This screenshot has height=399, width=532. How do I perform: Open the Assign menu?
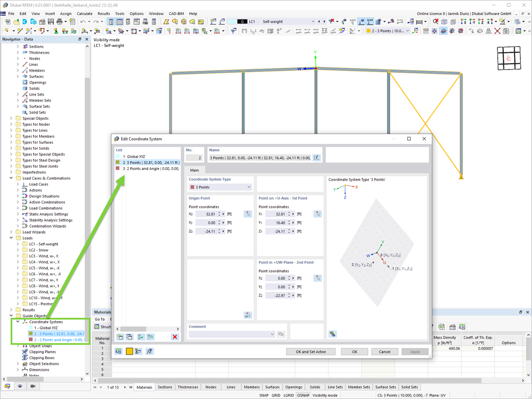click(x=66, y=14)
